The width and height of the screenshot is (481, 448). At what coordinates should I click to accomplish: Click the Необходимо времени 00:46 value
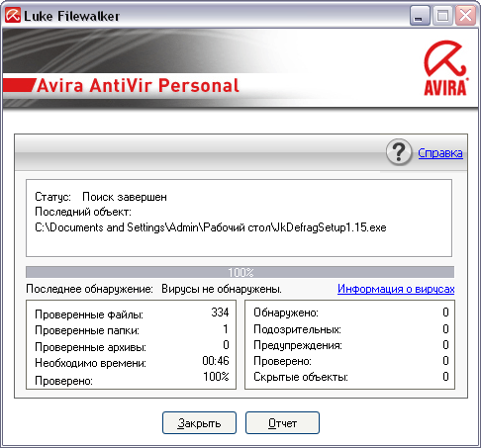pos(216,361)
